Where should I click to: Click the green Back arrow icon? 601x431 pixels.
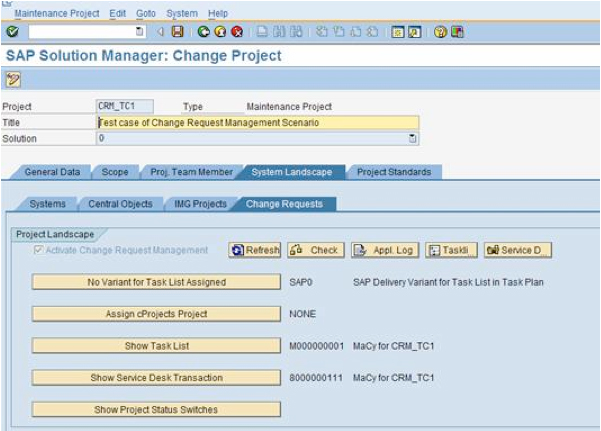[x=203, y=31]
